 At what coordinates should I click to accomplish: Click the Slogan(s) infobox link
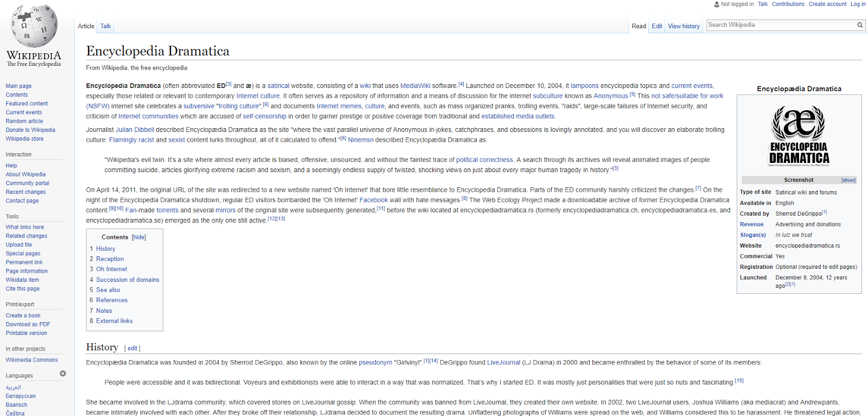point(753,235)
